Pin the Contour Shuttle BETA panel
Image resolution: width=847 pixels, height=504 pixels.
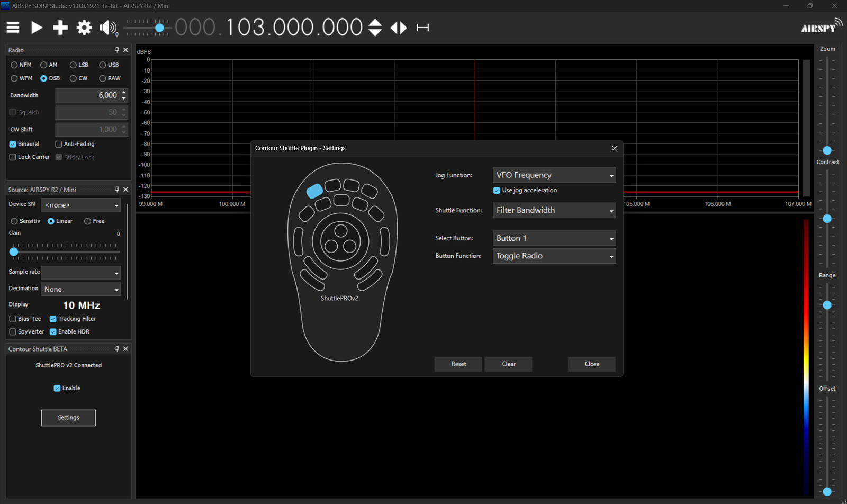[117, 349]
